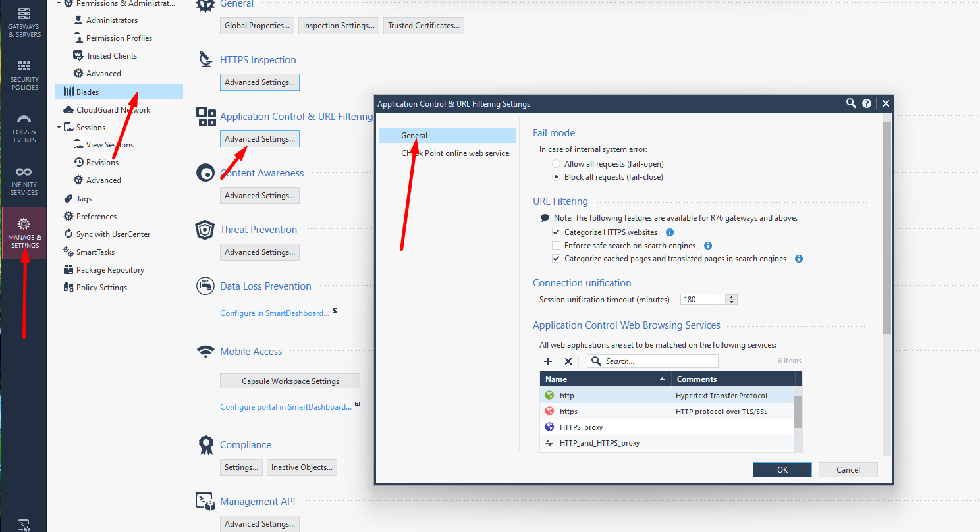This screenshot has height=532, width=980.
Task: Click OK in the settings dialog
Action: (x=782, y=469)
